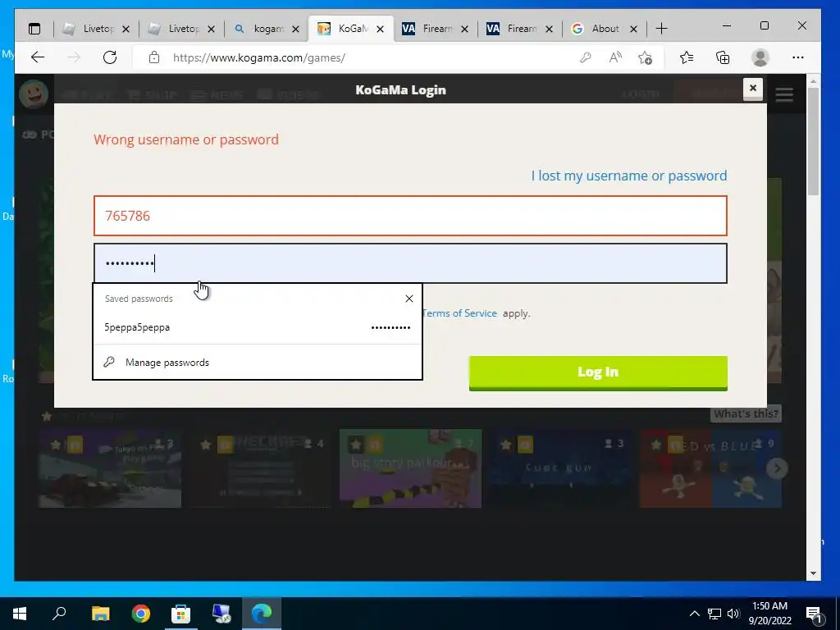The height and width of the screenshot is (630, 840).
Task: Open the big story parkour game thumbnail
Action: click(x=410, y=468)
